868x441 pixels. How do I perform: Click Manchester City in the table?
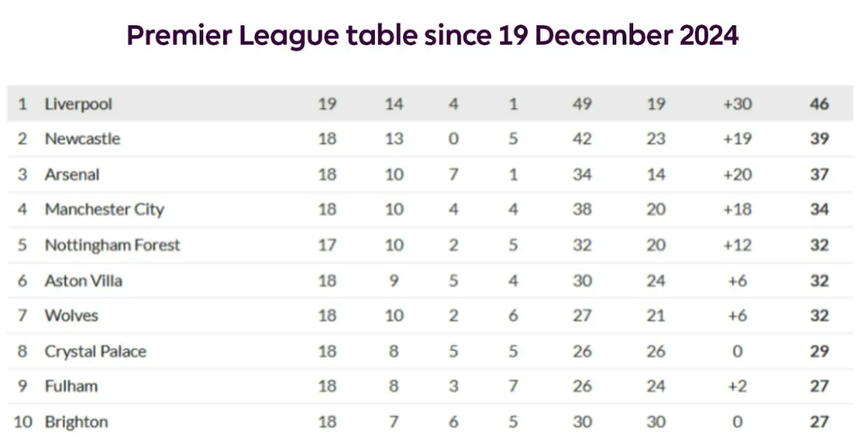[104, 210]
